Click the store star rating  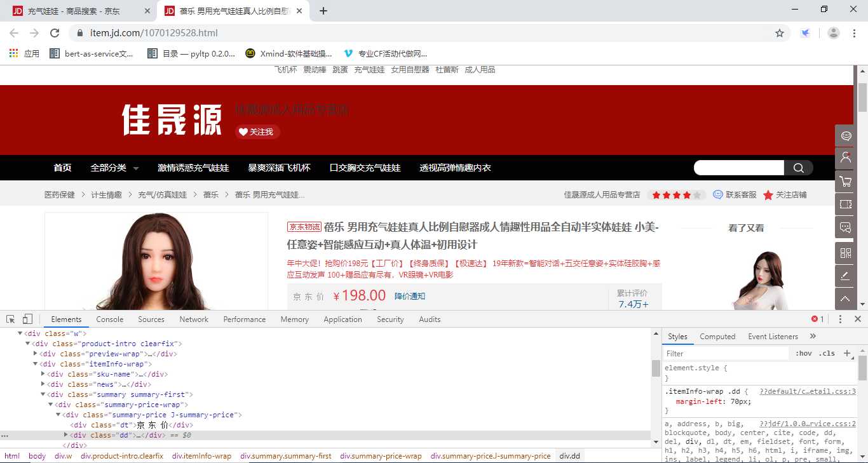[677, 195]
